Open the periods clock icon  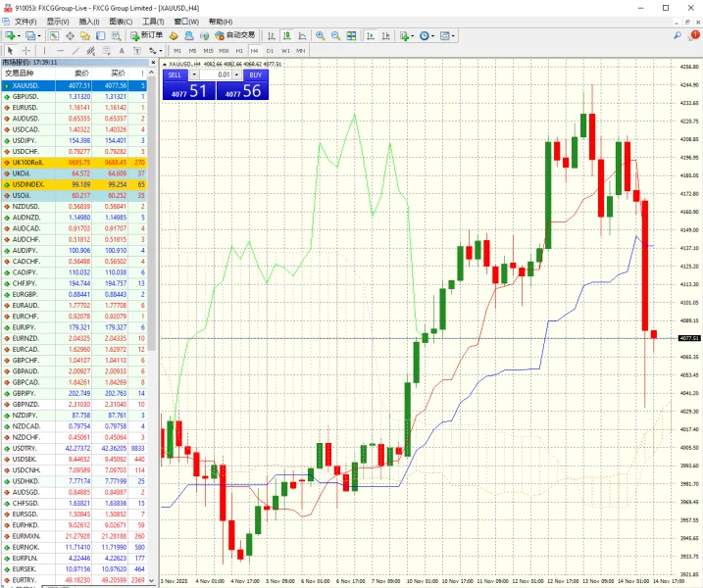point(425,36)
